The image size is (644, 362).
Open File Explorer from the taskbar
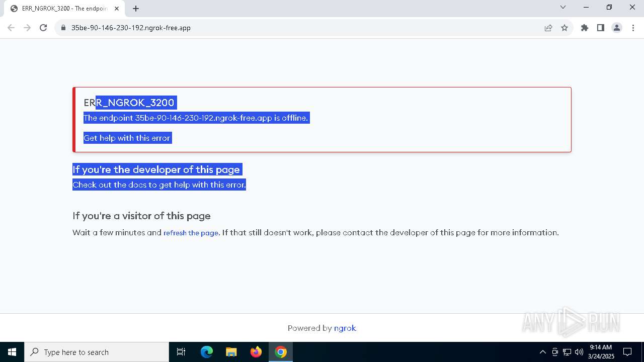coord(231,352)
